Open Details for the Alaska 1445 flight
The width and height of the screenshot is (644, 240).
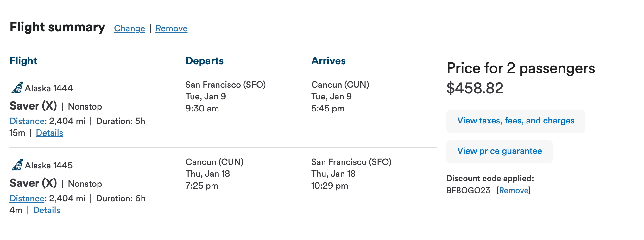point(46,210)
